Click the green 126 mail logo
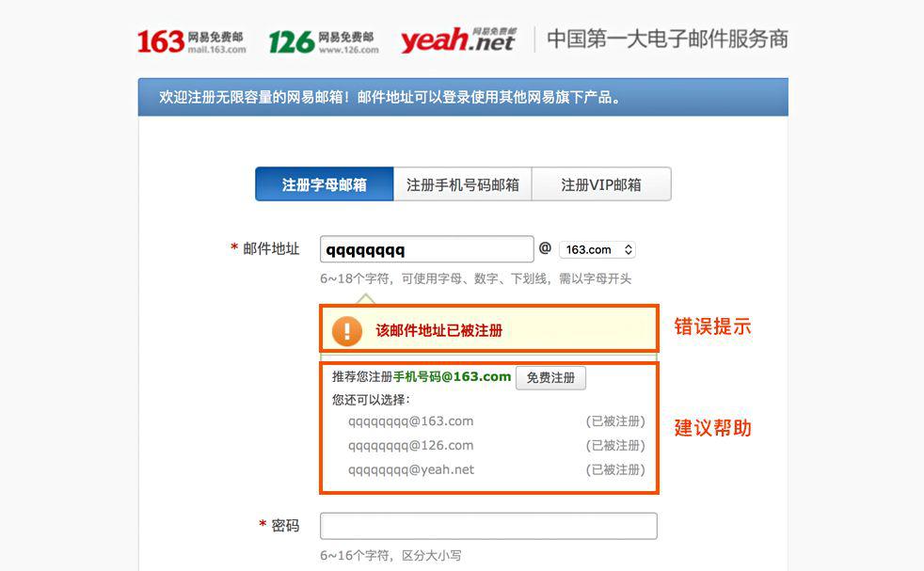This screenshot has height=571, width=924. 324,41
